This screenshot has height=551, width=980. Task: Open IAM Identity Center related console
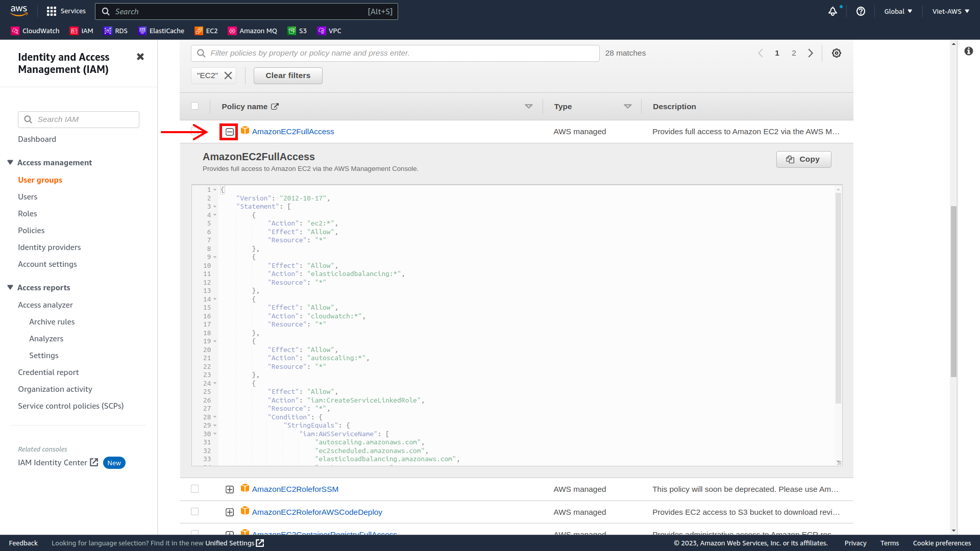(x=58, y=463)
